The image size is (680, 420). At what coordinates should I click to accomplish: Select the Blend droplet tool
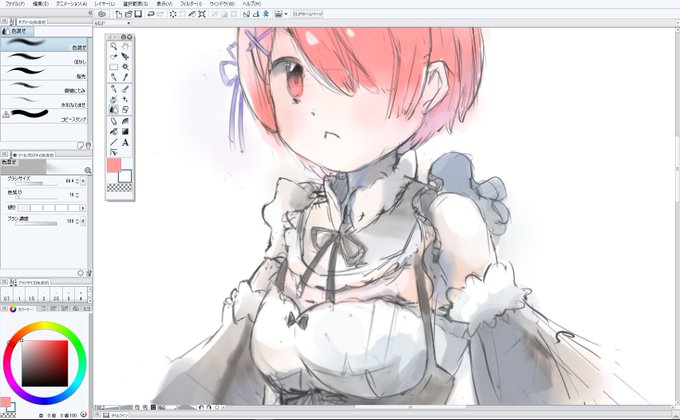pos(114,109)
